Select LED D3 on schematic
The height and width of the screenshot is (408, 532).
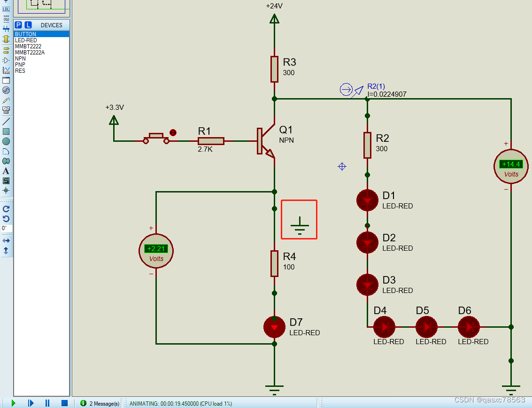[367, 285]
